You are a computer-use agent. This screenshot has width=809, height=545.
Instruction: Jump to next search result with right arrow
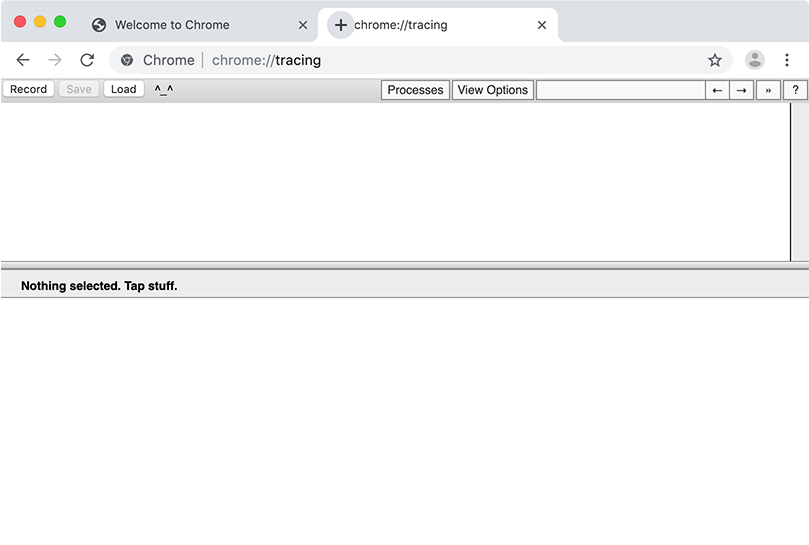(x=741, y=90)
